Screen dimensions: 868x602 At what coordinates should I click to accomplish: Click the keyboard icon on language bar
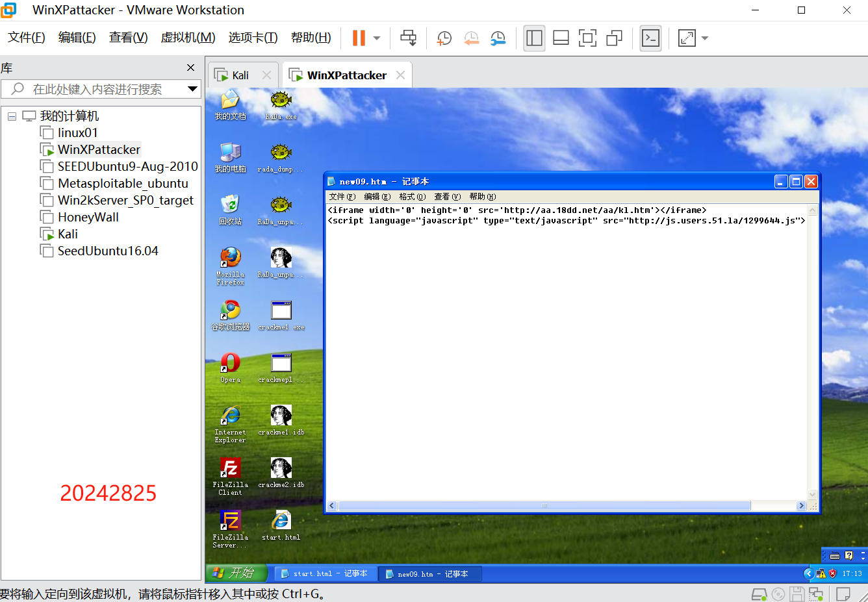(835, 556)
